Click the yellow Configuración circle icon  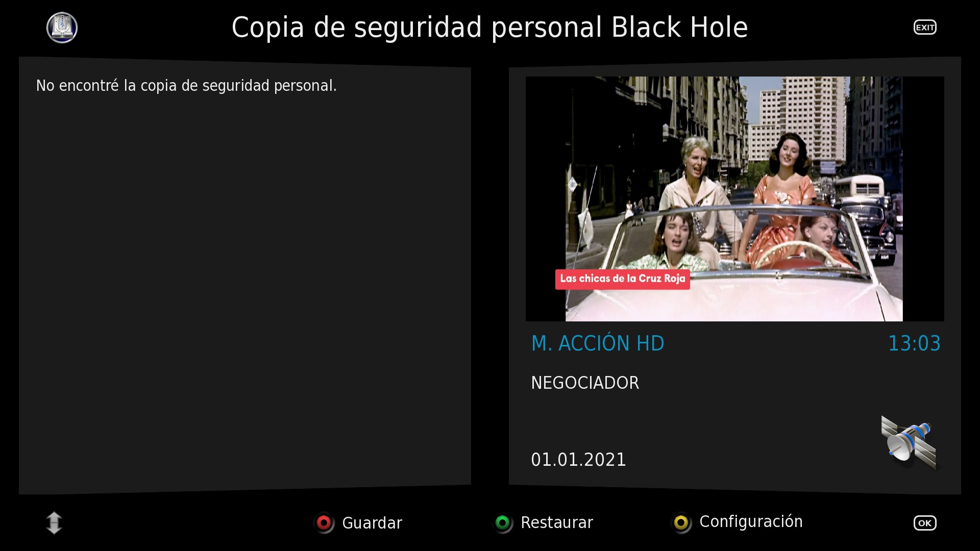681,523
